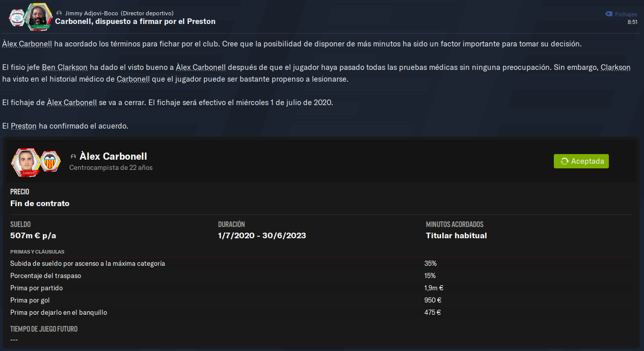Click the refresh arrows icon on Aceptada

564,161
